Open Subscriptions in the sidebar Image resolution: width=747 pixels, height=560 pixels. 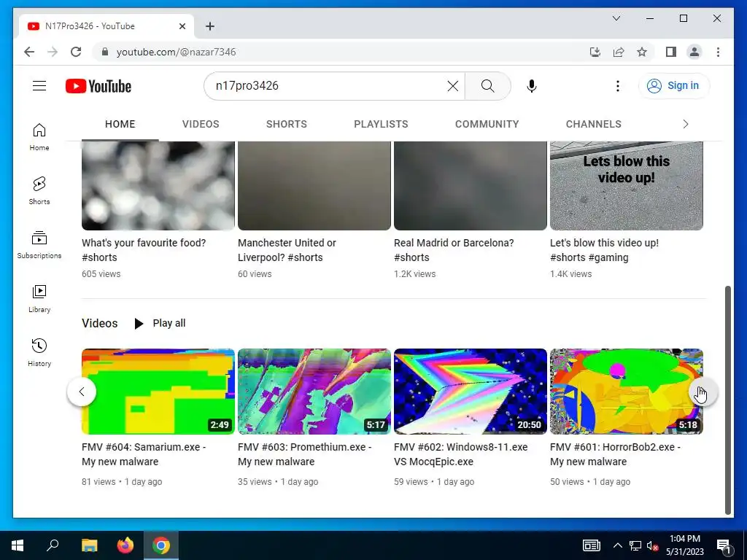[x=39, y=245]
